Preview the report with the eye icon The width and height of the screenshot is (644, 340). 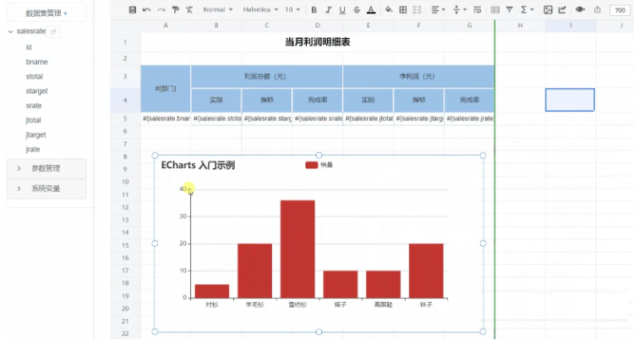(580, 9)
